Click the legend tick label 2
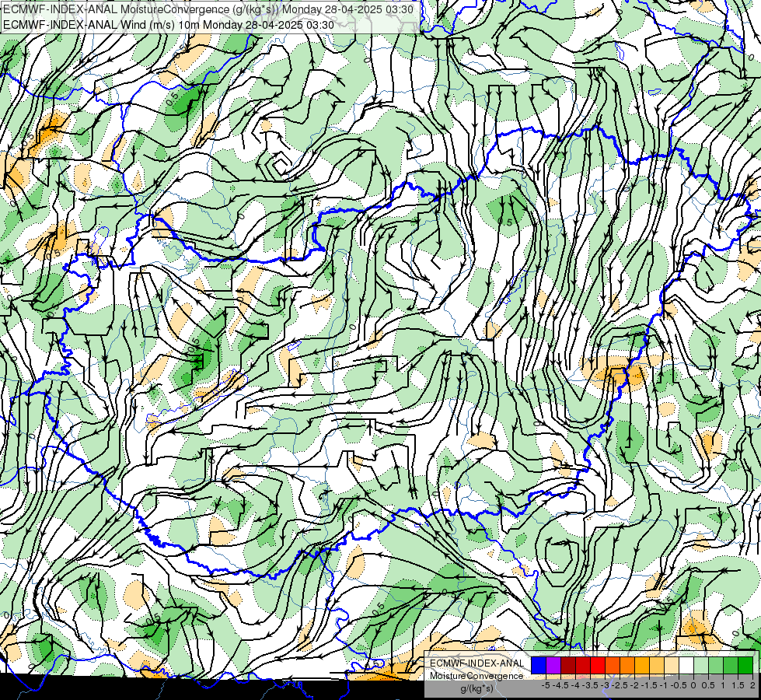This screenshot has width=761, height=700. pyautogui.click(x=752, y=685)
